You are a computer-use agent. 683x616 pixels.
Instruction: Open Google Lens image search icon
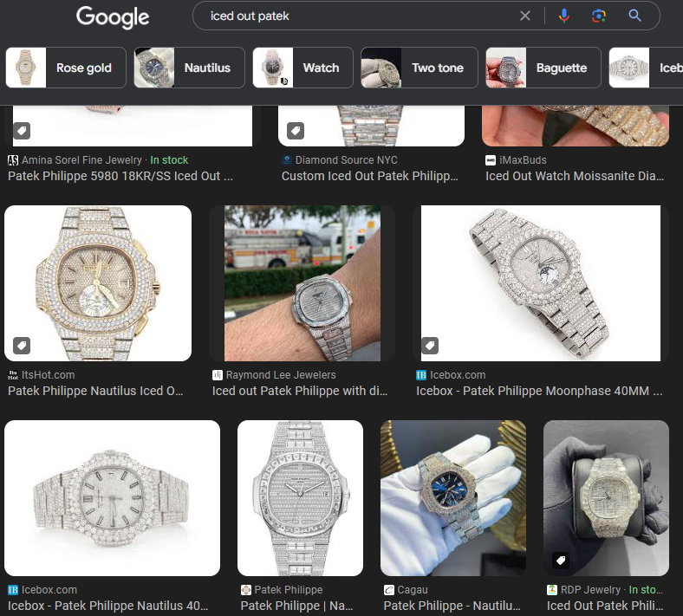tap(599, 16)
